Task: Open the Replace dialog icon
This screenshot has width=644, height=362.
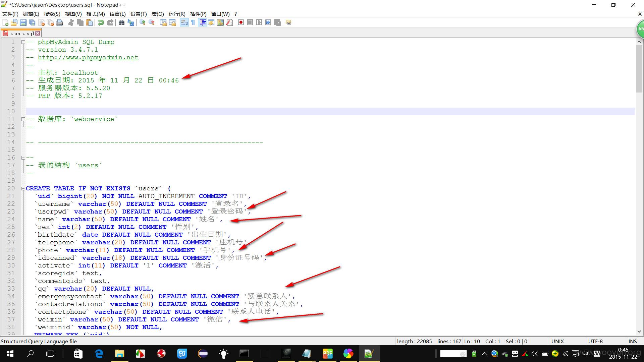Action: [x=131, y=22]
